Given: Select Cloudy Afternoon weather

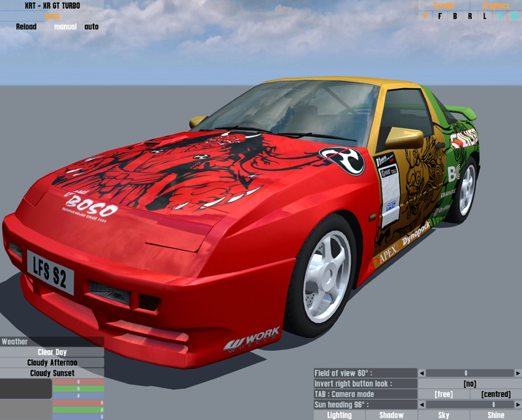Looking at the screenshot, I should click(52, 363).
